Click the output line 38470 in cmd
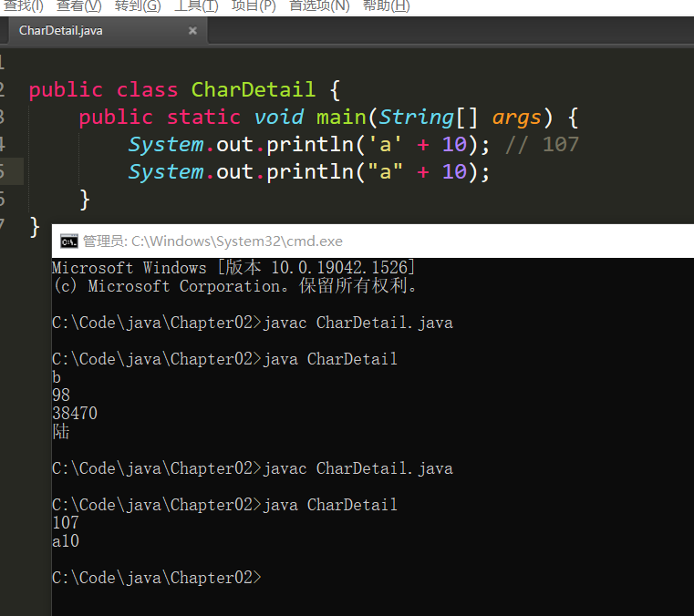 75,414
